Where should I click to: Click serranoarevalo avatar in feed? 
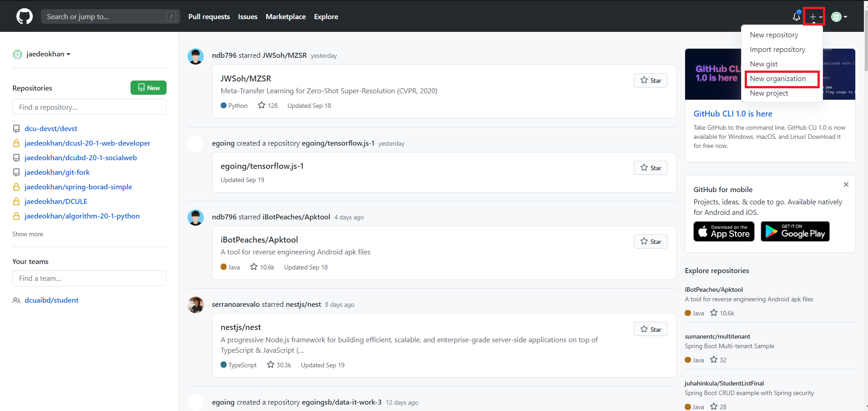click(196, 305)
